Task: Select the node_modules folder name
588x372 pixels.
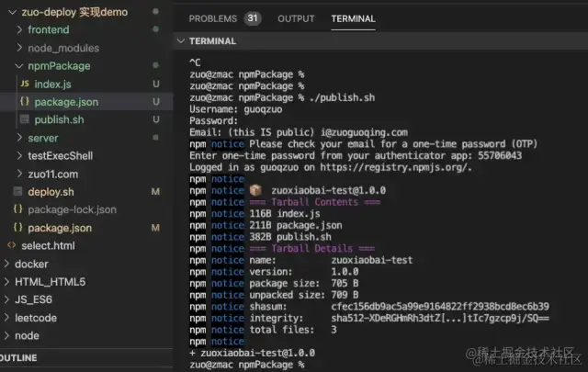Action: (63, 48)
